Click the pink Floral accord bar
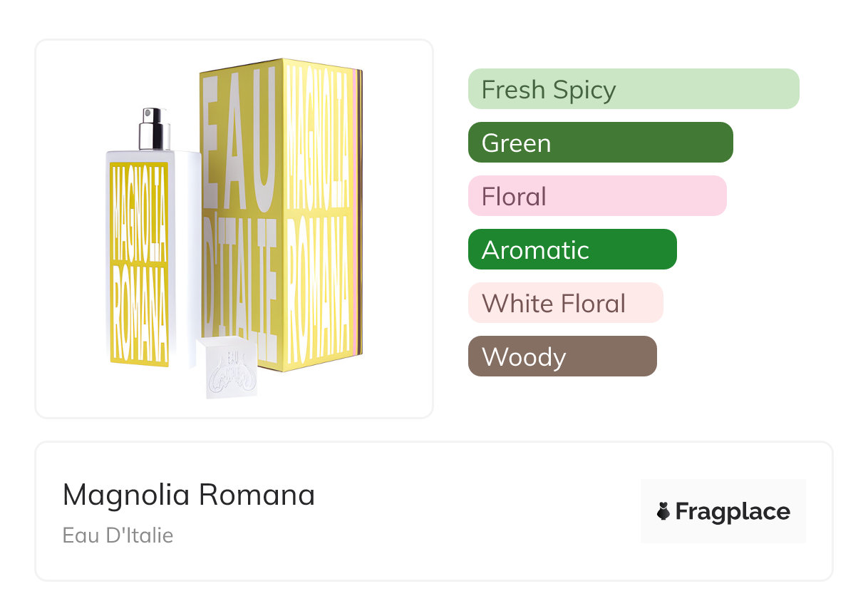 point(596,196)
